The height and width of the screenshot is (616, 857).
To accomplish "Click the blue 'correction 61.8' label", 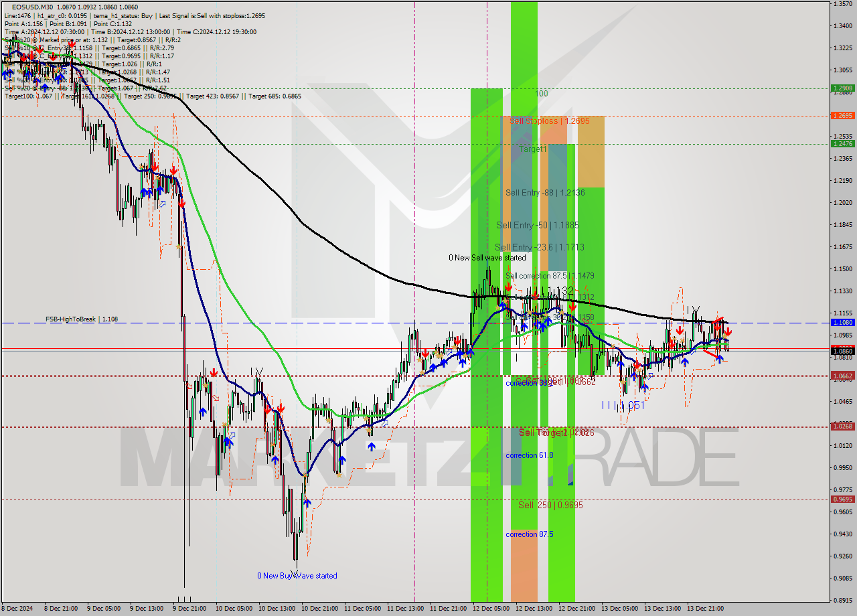I will [x=530, y=455].
